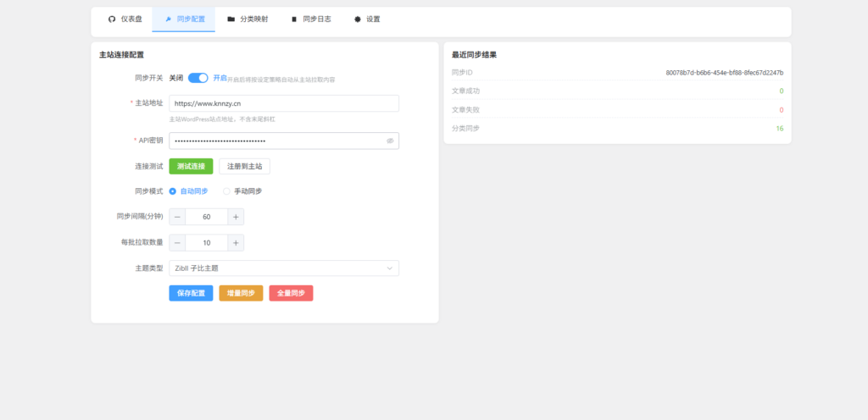Image resolution: width=868 pixels, height=420 pixels.
Task: Toggle the 同步开关 switch
Action: pyautogui.click(x=198, y=78)
